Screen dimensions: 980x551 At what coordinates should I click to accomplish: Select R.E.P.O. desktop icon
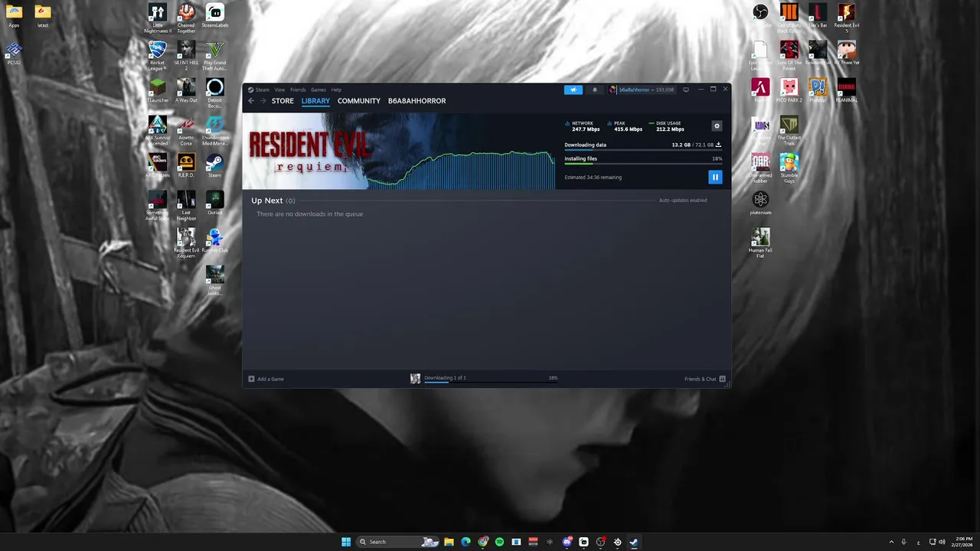click(x=186, y=165)
